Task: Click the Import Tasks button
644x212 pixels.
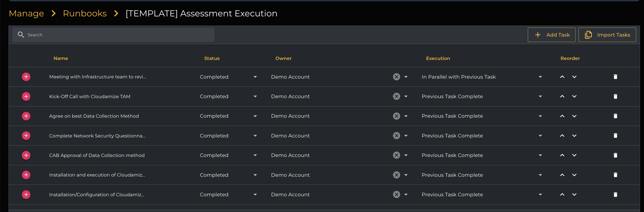Action: [x=607, y=35]
